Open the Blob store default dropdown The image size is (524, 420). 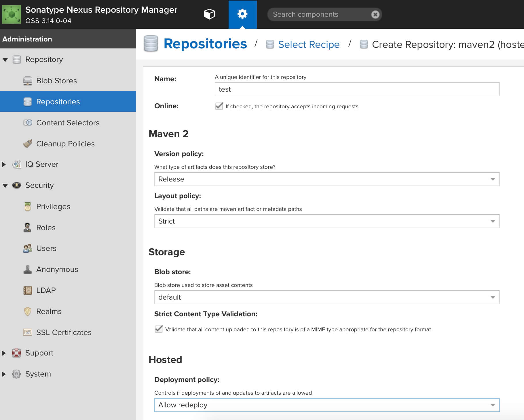click(327, 297)
